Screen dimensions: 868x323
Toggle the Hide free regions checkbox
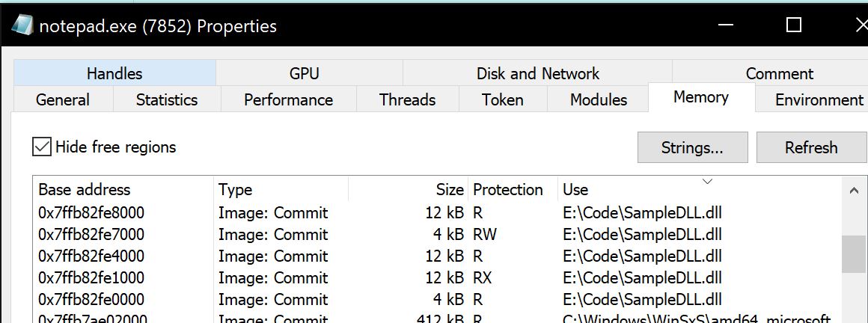pyautogui.click(x=42, y=147)
